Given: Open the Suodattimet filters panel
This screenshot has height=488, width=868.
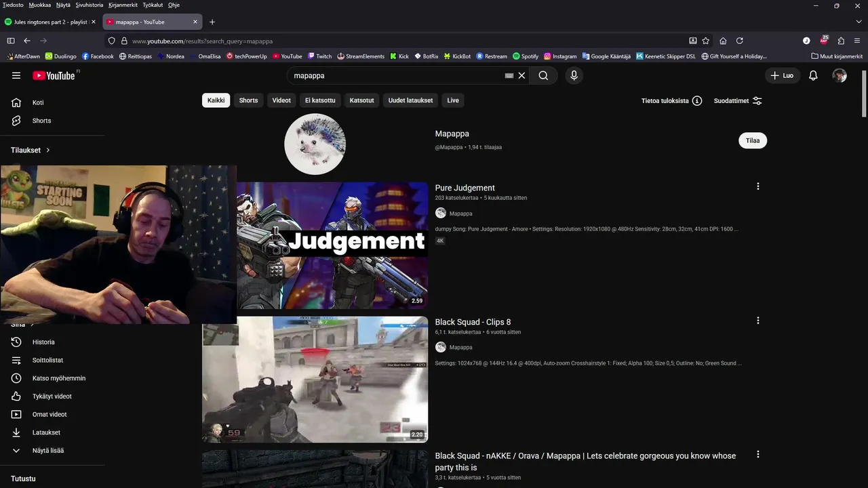Looking at the screenshot, I should pos(738,101).
